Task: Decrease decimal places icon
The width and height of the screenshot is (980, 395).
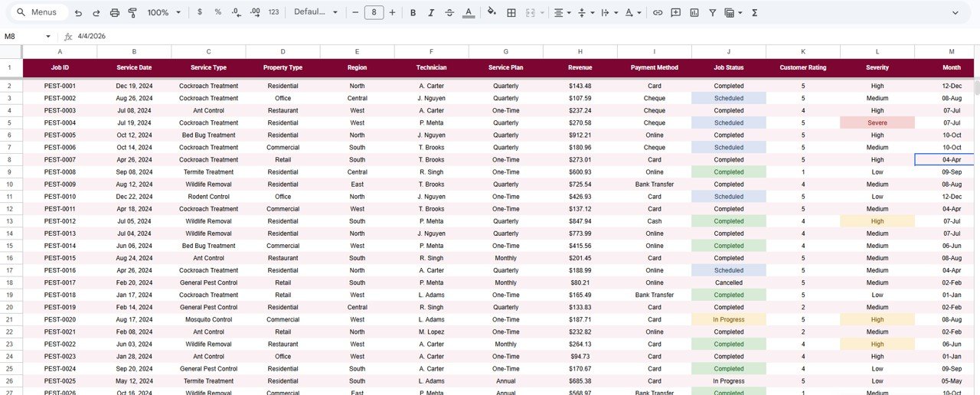Action: coord(237,13)
